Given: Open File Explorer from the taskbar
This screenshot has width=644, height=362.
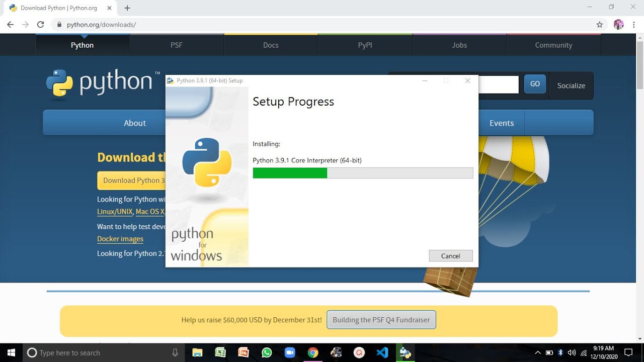Looking at the screenshot, I should [x=197, y=352].
